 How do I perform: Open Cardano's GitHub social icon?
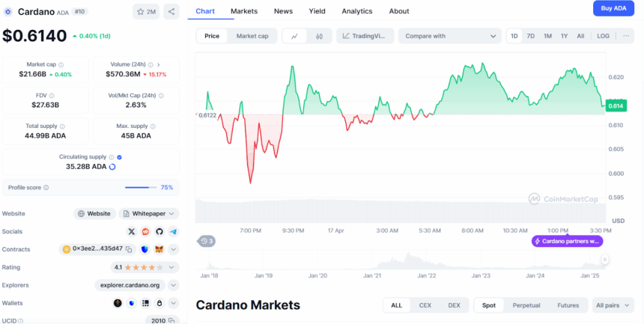tap(159, 232)
